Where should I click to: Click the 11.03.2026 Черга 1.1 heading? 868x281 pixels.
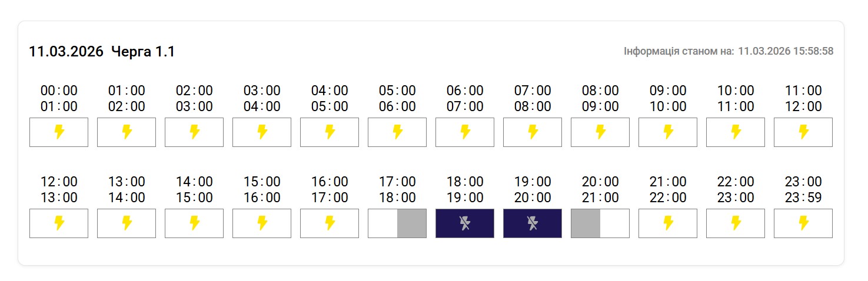click(x=102, y=52)
